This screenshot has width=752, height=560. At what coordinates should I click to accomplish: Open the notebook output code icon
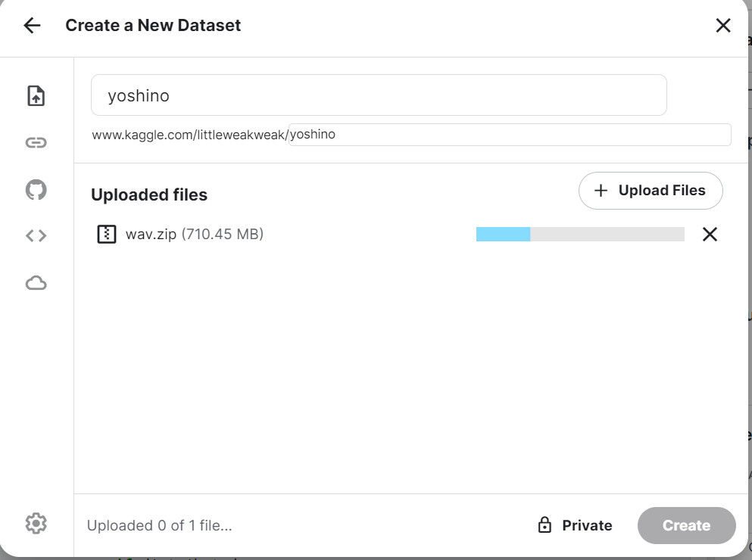coord(36,235)
